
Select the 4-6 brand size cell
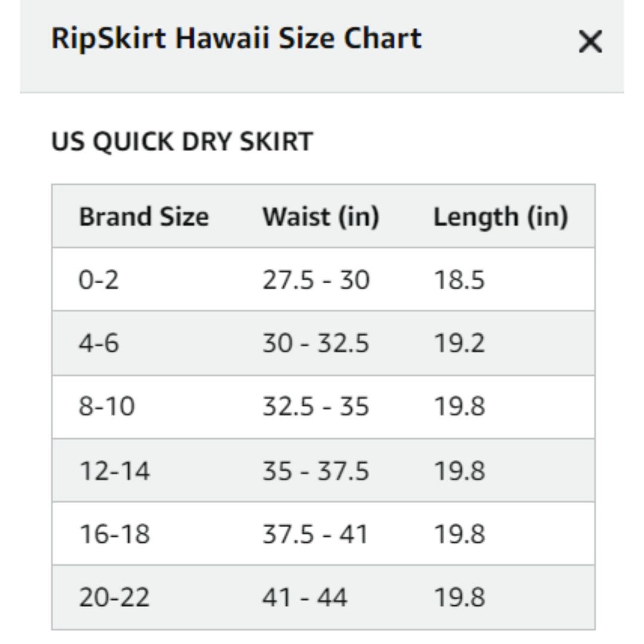point(98,343)
